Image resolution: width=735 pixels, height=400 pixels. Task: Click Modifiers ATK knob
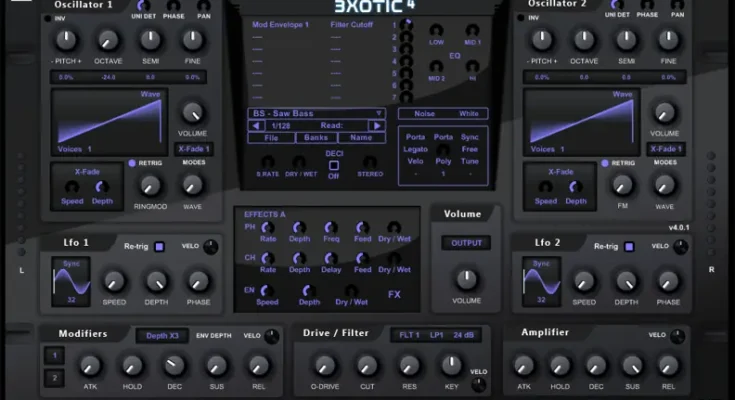point(90,366)
